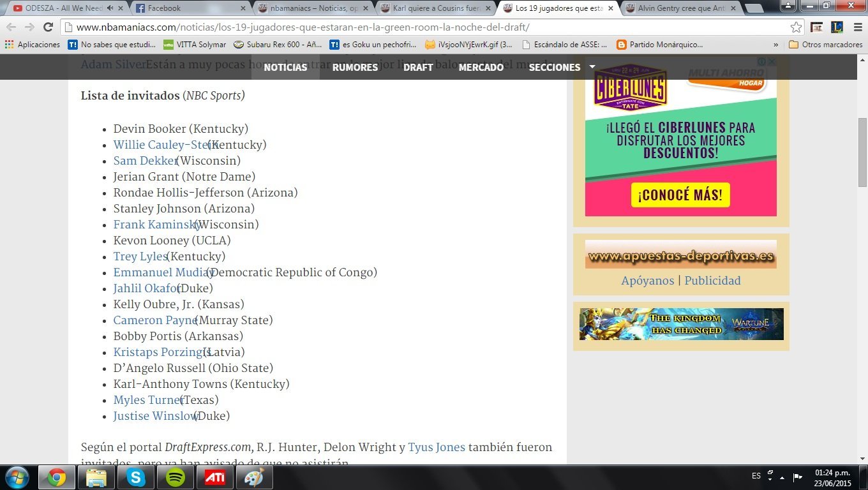Viewport: 868px width, 490px height.
Task: Open the Windows Start menu
Action: (x=17, y=477)
